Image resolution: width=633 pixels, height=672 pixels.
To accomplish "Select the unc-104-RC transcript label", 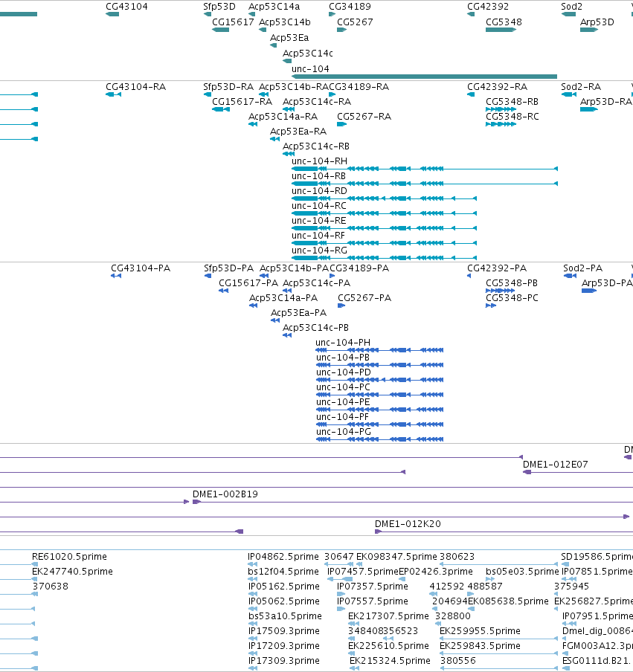I will [318, 206].
